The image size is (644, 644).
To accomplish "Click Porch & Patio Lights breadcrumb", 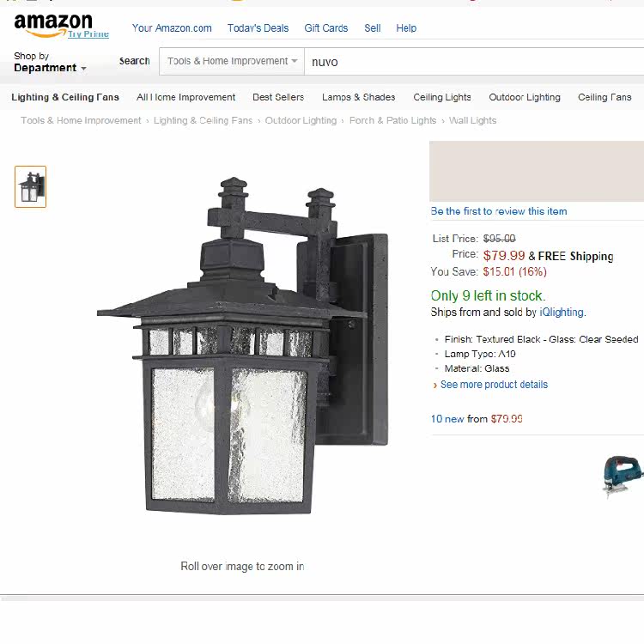I will [392, 120].
